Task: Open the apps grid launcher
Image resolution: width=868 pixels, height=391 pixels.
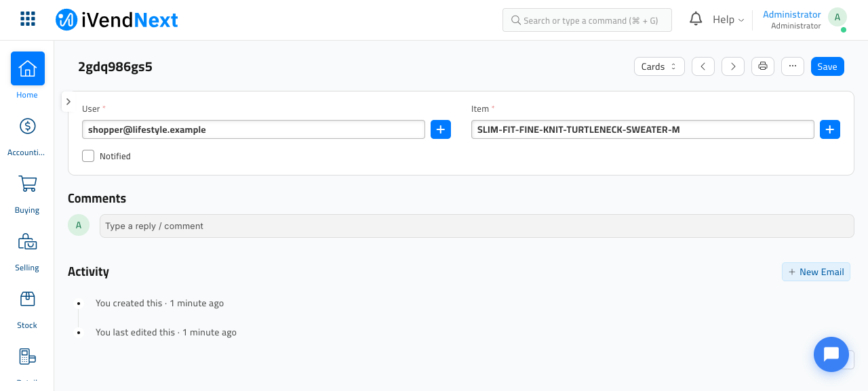Action: (x=28, y=19)
